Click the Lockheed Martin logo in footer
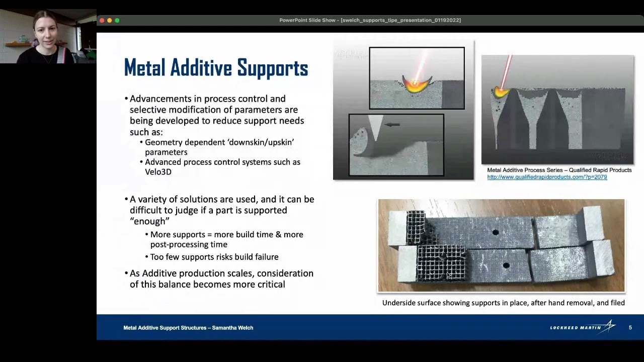 [x=583, y=327]
